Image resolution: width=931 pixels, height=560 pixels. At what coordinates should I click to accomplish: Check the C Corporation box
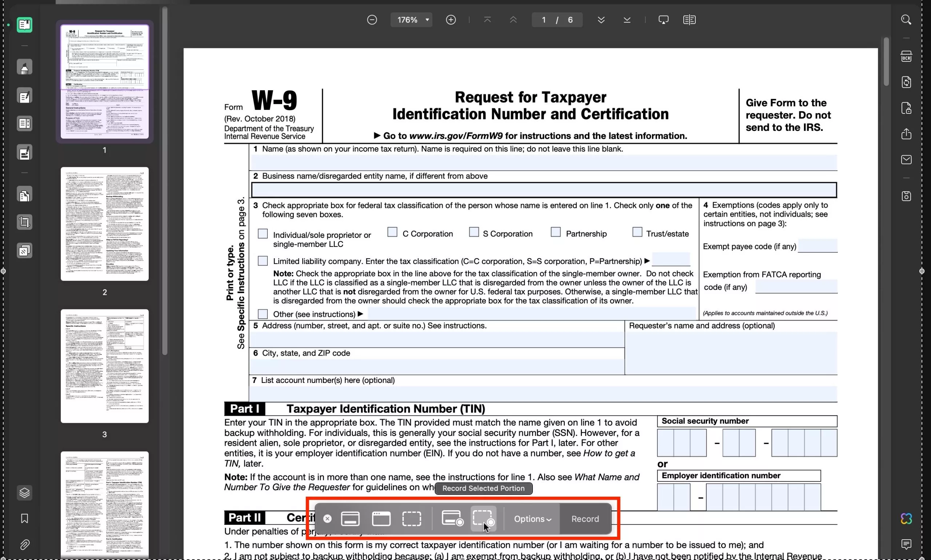click(392, 232)
